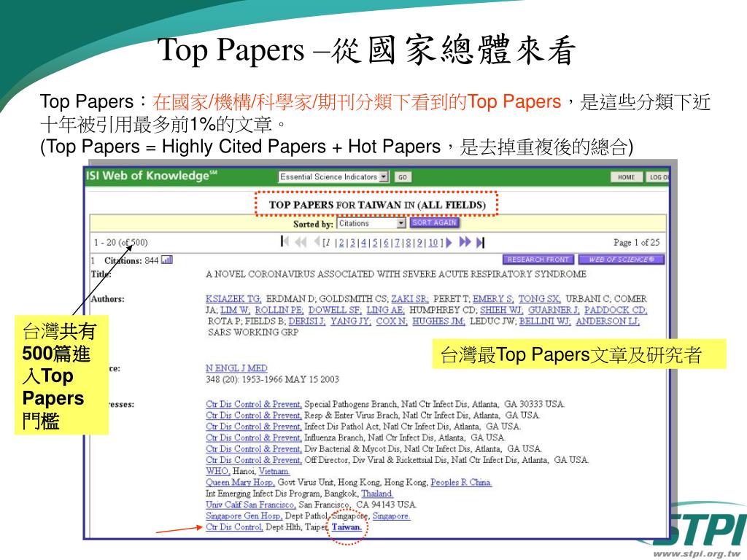Go to results page 8
Screen dimensions: 747x560
(x=409, y=243)
